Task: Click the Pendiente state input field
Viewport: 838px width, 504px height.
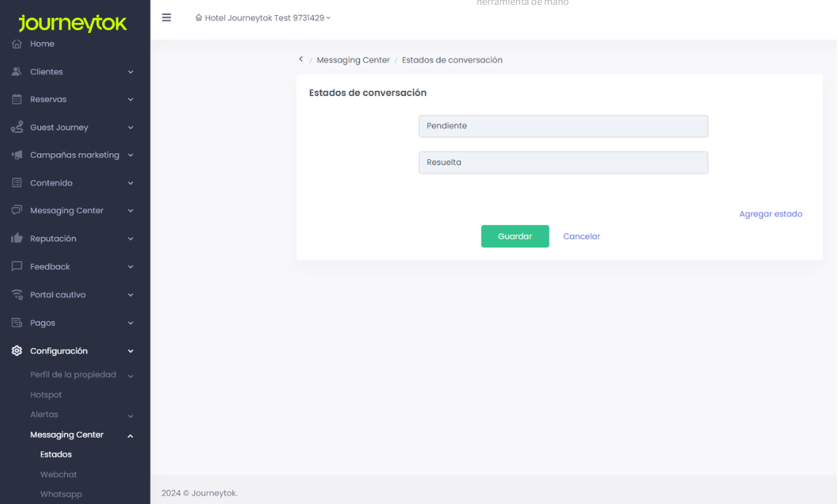Action: click(563, 126)
